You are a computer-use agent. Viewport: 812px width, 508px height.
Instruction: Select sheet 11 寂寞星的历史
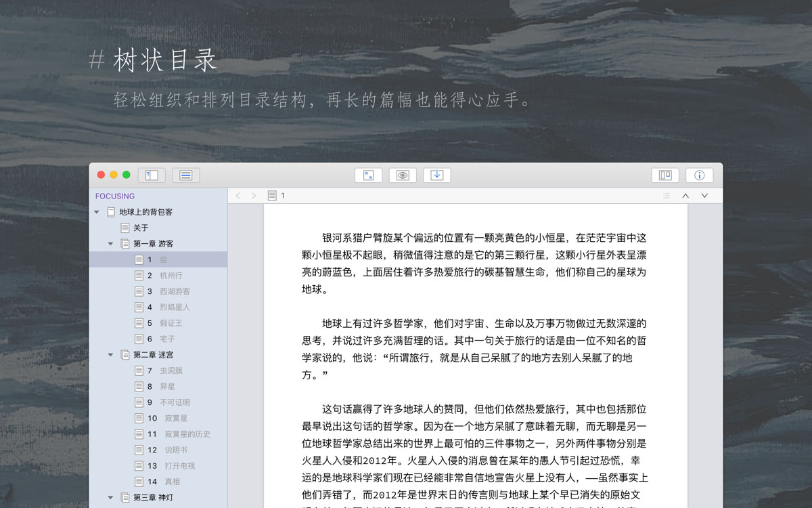click(x=158, y=434)
